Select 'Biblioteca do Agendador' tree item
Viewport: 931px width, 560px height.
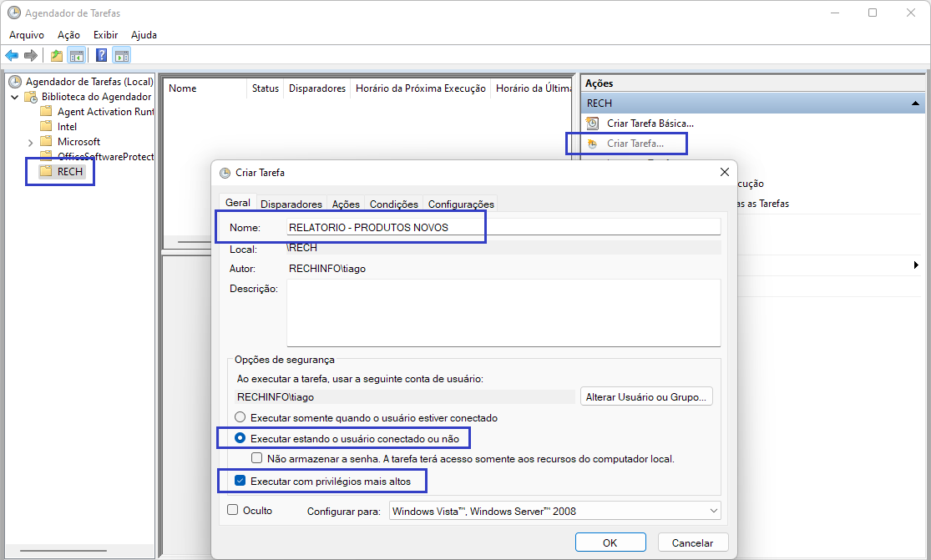pos(96,97)
